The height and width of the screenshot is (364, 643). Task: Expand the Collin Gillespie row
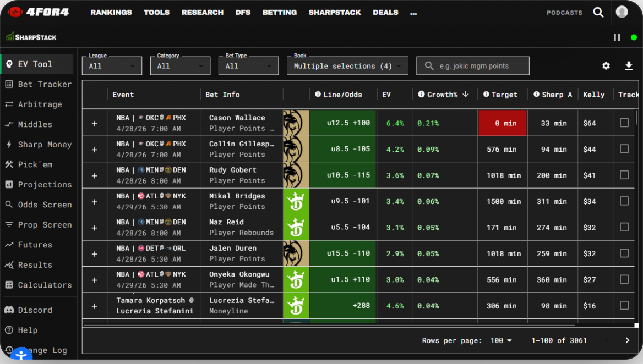(x=94, y=150)
